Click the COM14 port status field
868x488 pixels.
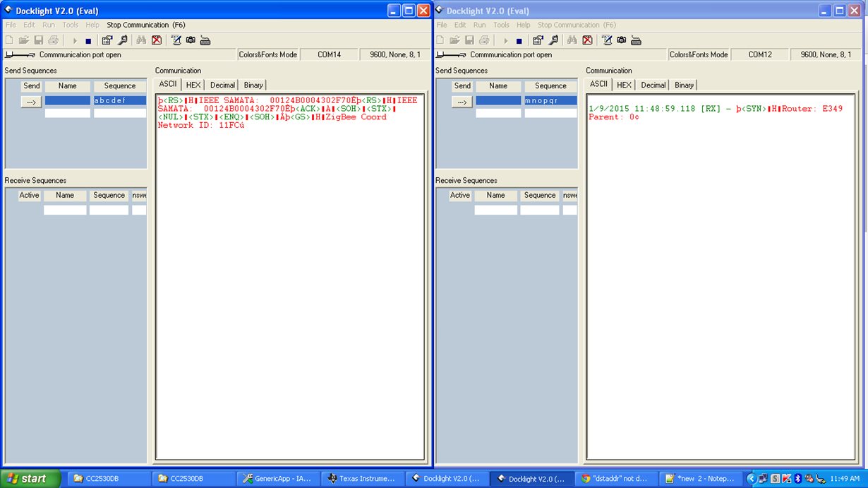pos(330,54)
